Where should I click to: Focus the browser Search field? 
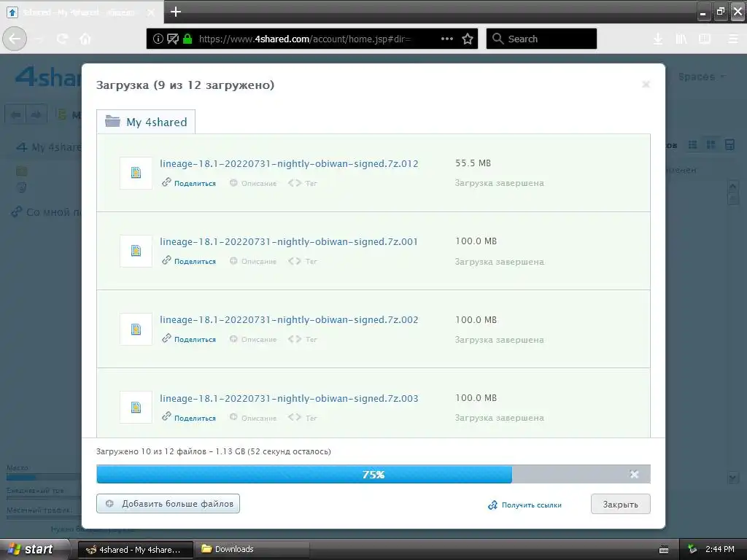(541, 39)
